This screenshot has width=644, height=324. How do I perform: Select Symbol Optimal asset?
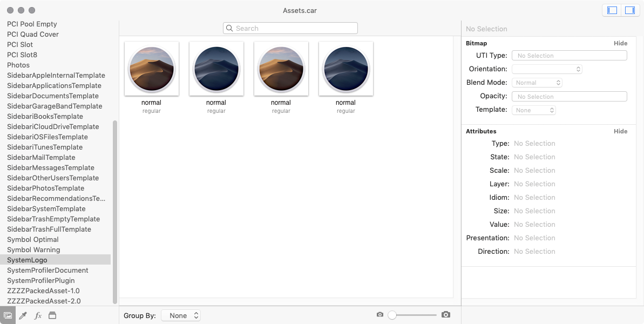(33, 239)
